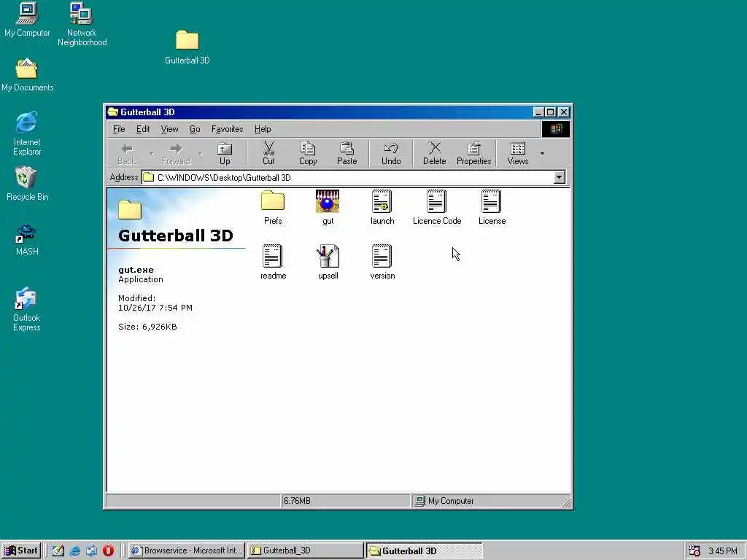Open the View menu
The width and height of the screenshot is (747, 560).
coord(169,129)
